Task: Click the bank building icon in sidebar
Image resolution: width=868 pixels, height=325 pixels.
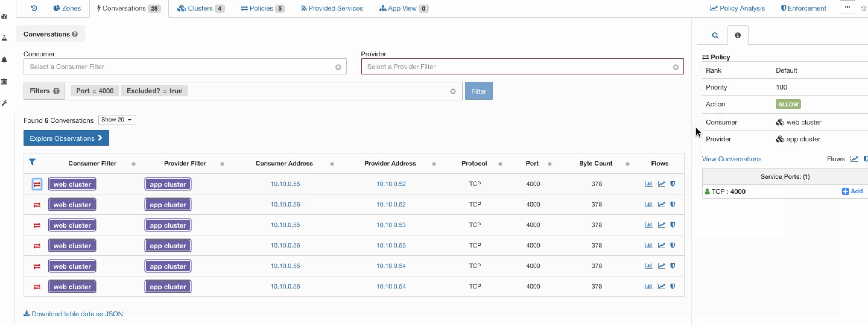Action: [5, 81]
